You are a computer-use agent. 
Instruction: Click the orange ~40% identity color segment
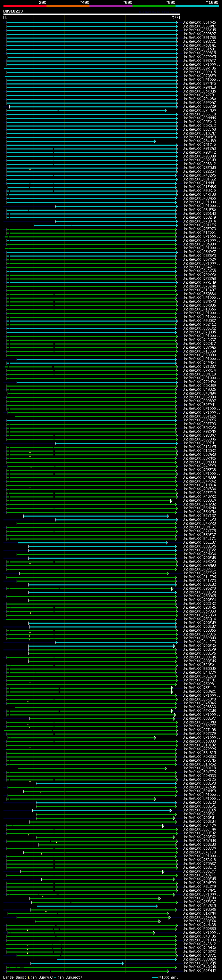(68, 6)
